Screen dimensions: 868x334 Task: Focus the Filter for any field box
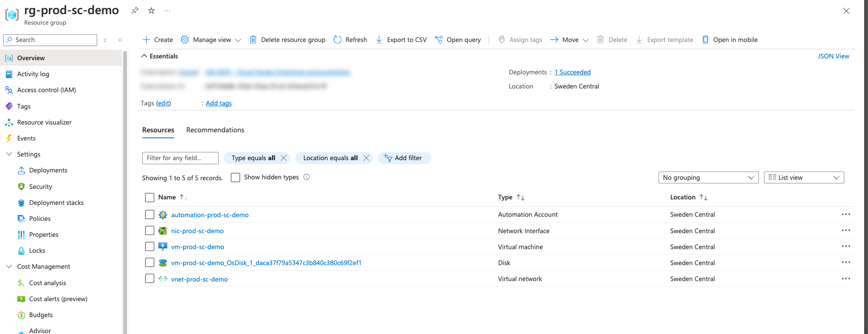(x=180, y=158)
